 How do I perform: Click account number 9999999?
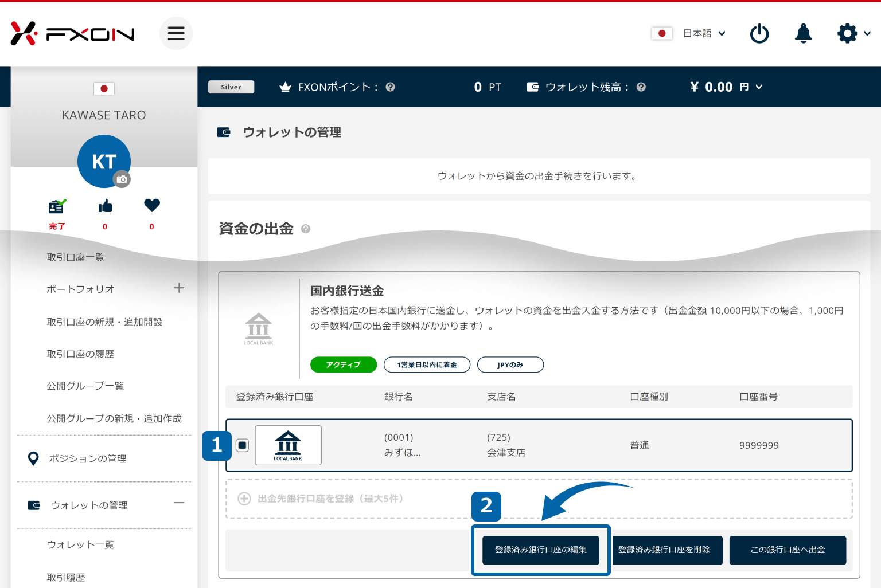759,445
